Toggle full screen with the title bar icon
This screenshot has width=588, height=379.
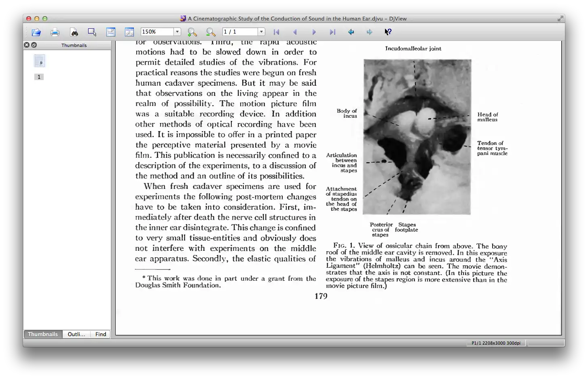[560, 19]
